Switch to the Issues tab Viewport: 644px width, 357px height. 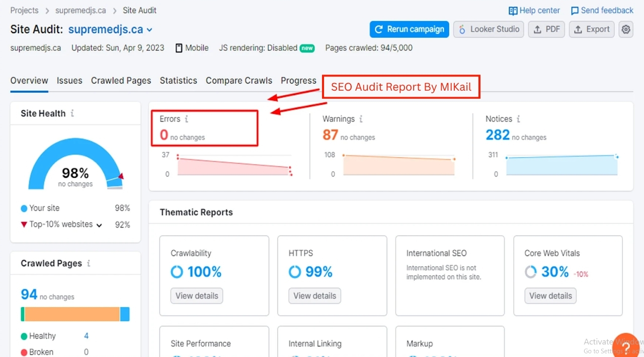click(69, 81)
